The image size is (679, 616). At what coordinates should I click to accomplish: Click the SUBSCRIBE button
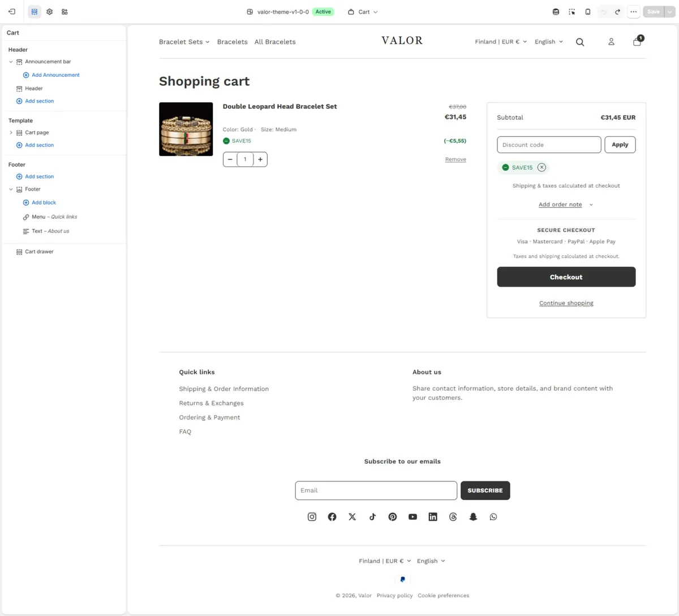(x=485, y=490)
